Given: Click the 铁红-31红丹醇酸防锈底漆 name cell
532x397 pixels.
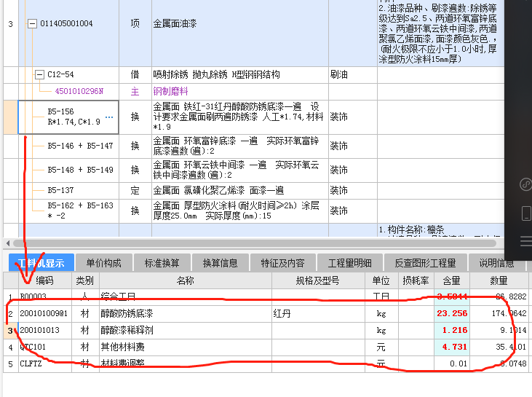Looking at the screenshot, I should point(240,117).
